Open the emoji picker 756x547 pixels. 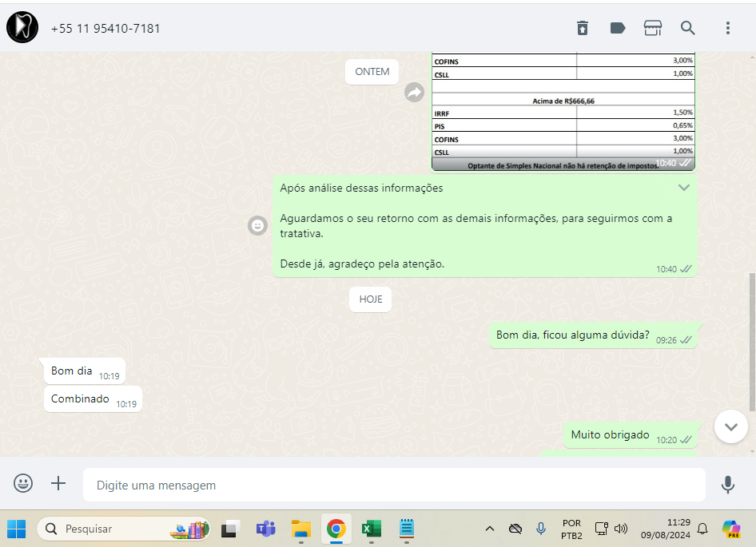[24, 483]
